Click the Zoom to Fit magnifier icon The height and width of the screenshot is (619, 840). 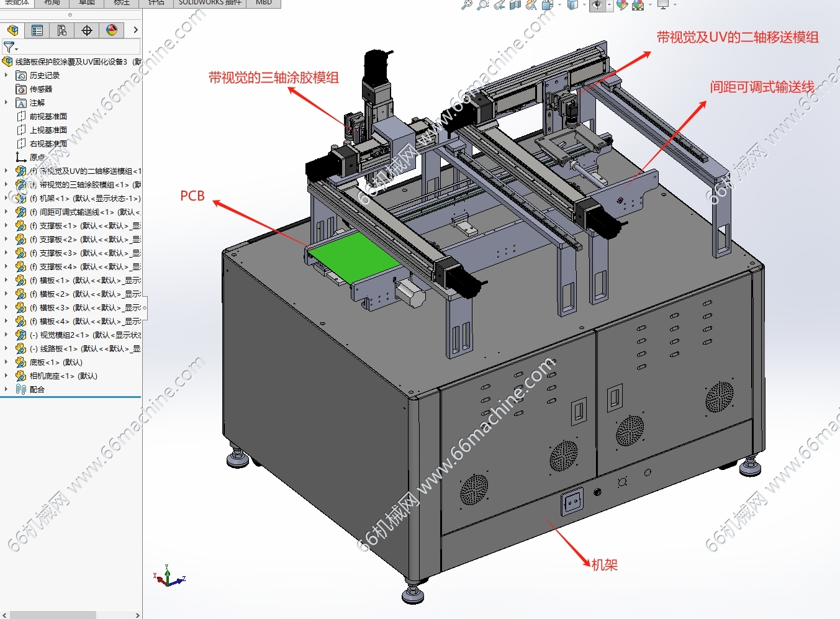pos(467,5)
